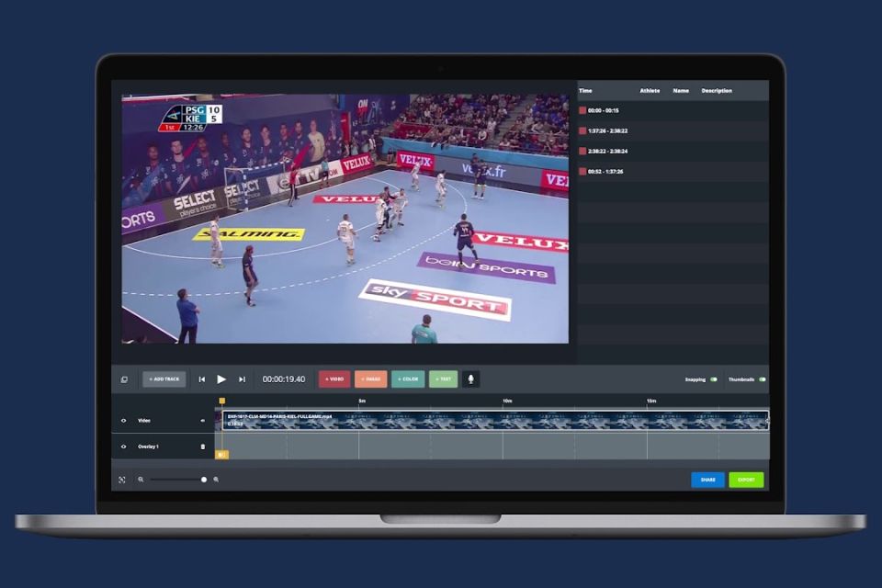Delete Overlay 1 track with trash icon
The width and height of the screenshot is (882, 588).
(x=203, y=447)
